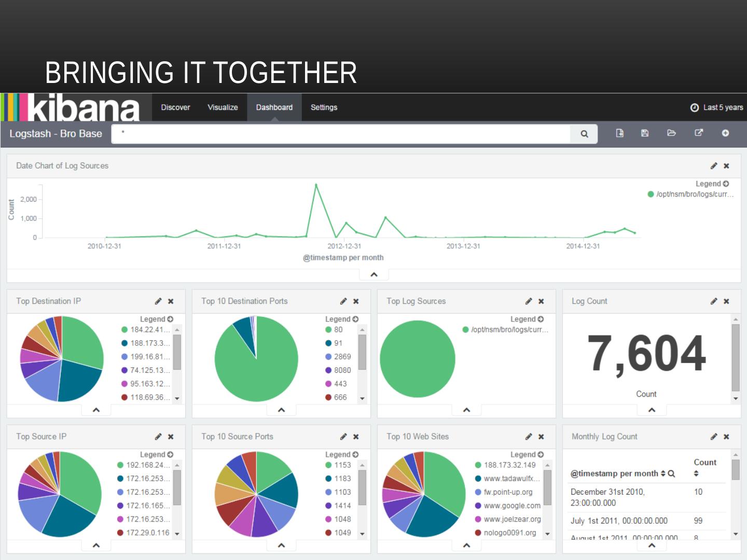Expand the Monthly Log Count spy chevron

click(652, 545)
